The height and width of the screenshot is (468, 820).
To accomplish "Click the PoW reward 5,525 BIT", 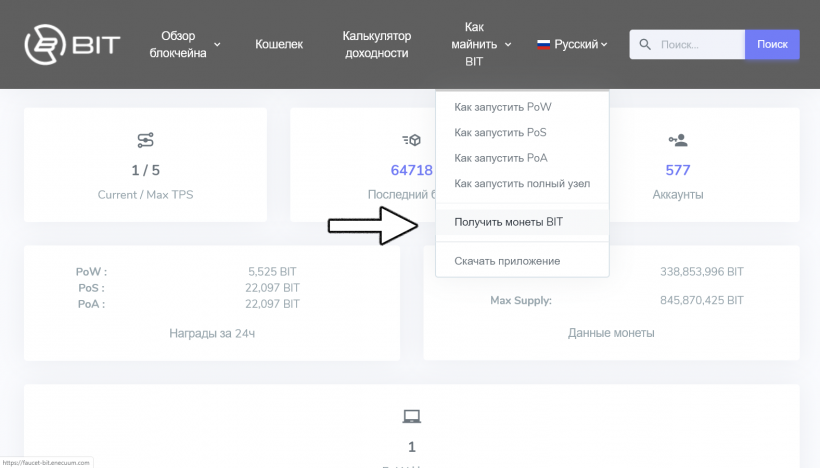I will click(x=272, y=272).
